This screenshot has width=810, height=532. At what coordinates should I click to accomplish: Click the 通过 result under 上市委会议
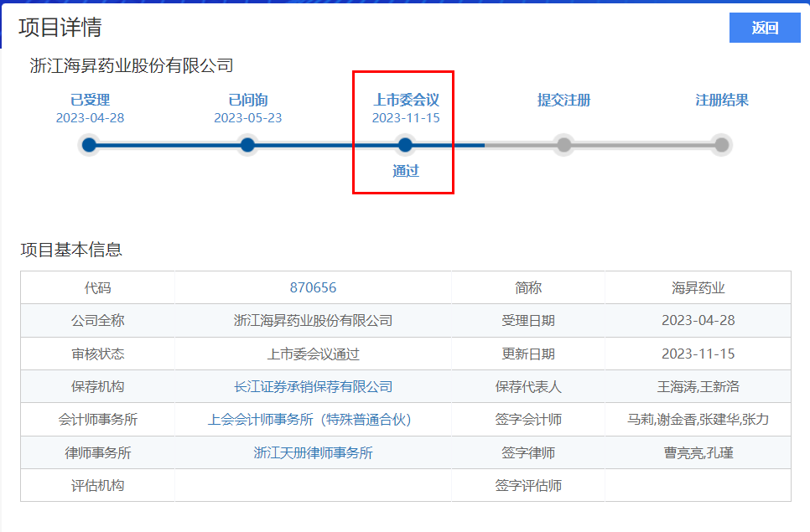406,171
